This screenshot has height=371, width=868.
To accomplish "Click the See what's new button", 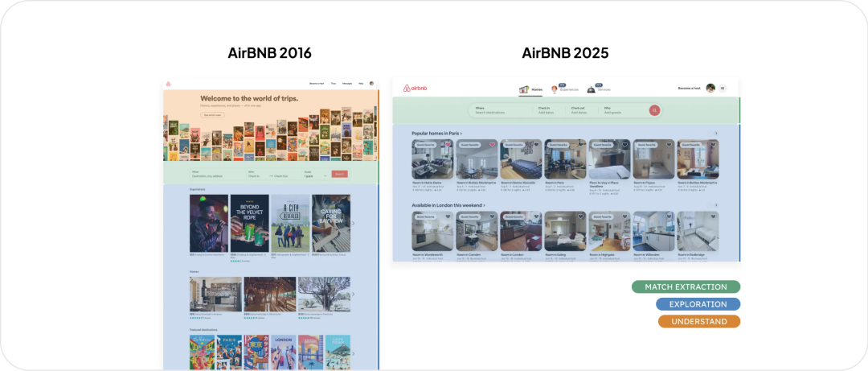I will [211, 115].
